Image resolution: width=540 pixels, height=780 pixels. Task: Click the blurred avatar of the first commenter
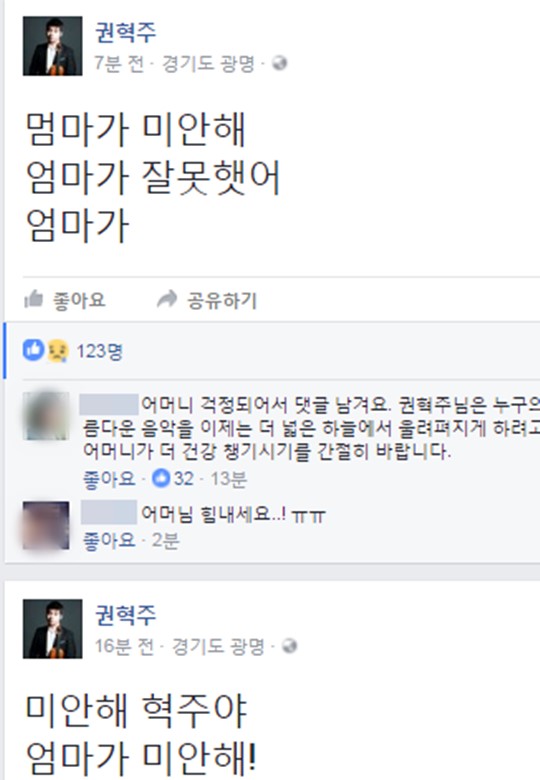[46, 416]
